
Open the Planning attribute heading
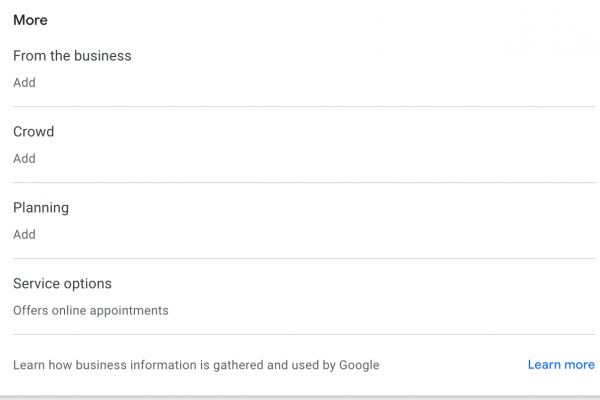[40, 208]
